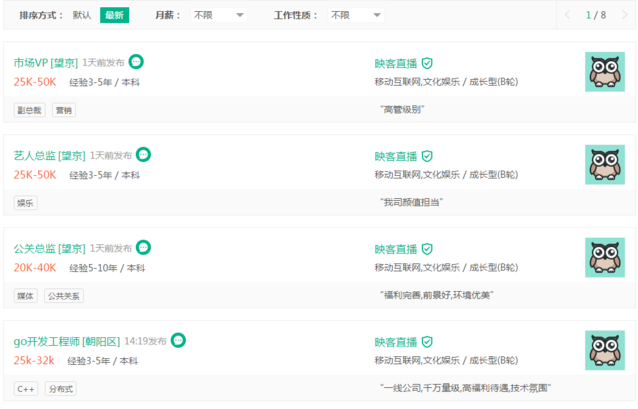Click the 副总裁 tag
The height and width of the screenshot is (409, 638).
29,110
